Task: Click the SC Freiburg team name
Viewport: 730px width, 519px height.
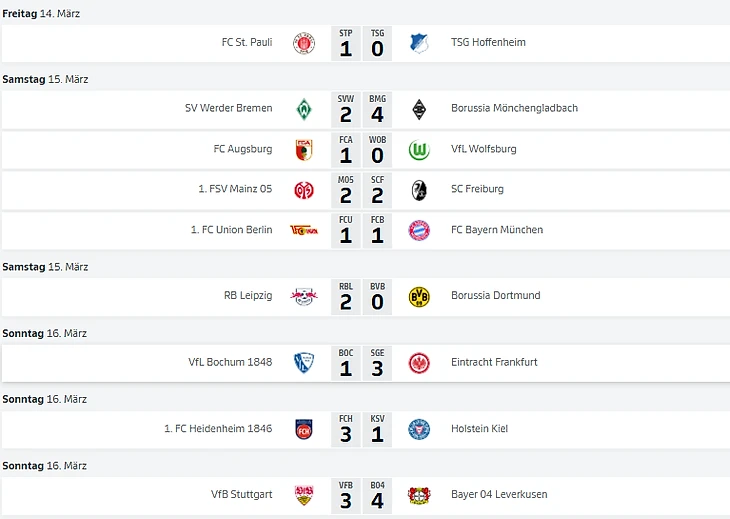Action: point(477,189)
